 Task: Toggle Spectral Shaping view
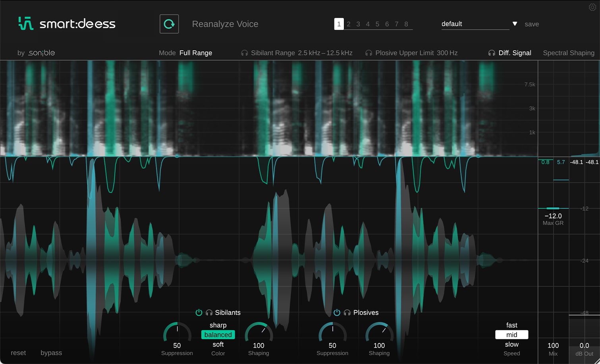tap(569, 53)
